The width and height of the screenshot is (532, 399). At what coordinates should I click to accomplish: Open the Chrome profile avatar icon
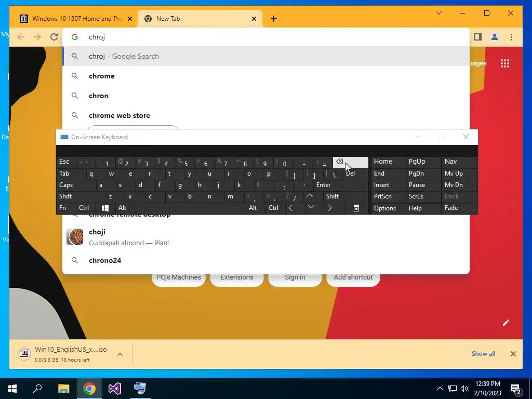pos(495,37)
